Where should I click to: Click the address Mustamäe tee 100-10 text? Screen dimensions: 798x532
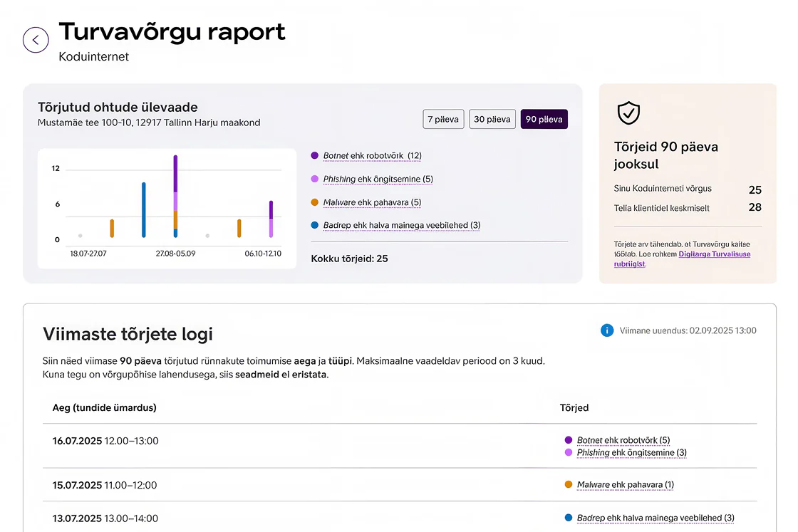pos(149,122)
